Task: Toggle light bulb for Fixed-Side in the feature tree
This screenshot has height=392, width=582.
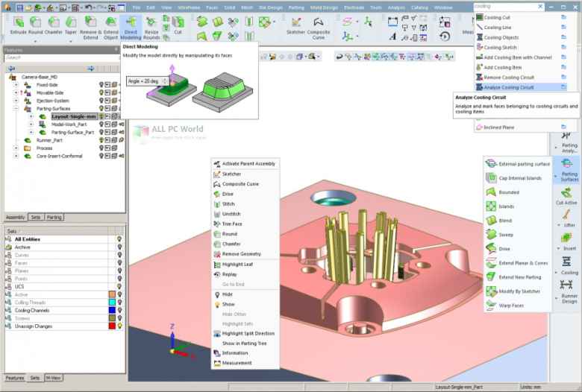Action: pos(101,85)
